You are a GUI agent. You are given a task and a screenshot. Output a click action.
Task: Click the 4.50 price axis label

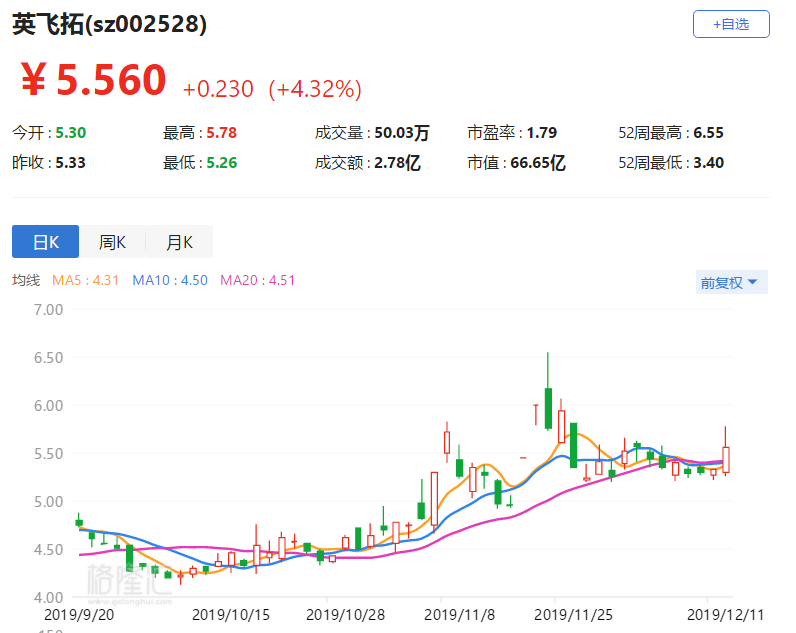[x=48, y=549]
